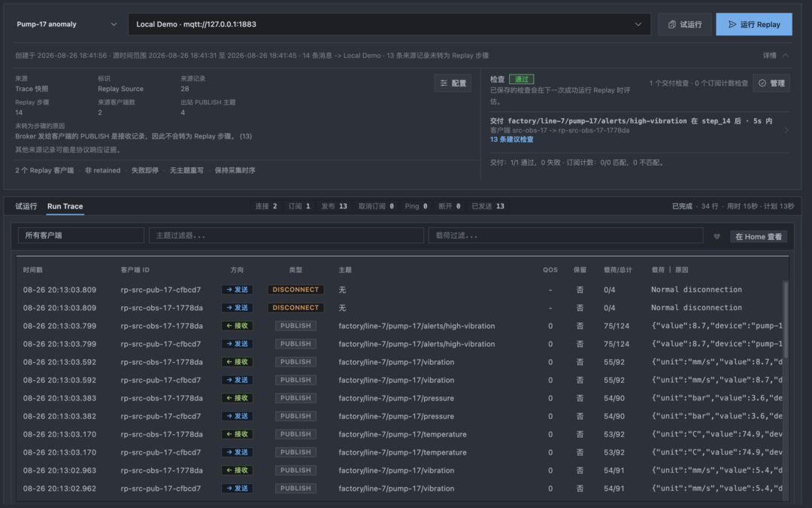This screenshot has width=812, height=508.
Task: Sort by the 时间戳 column header
Action: click(x=32, y=270)
